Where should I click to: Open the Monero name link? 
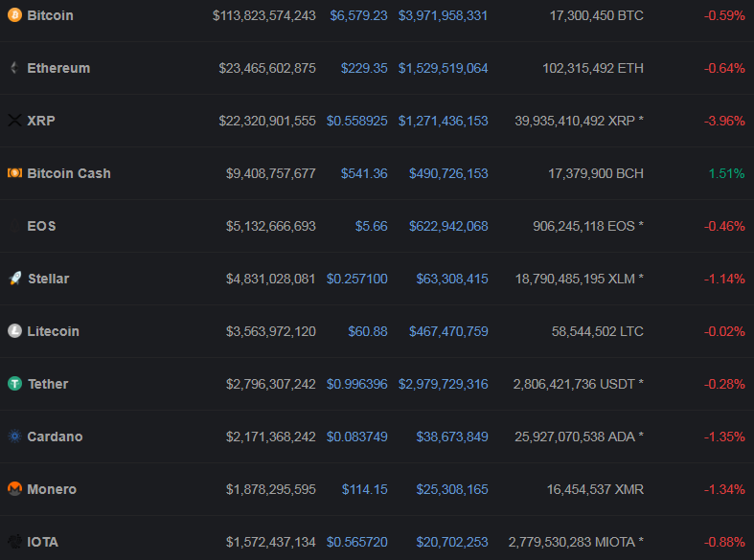[52, 489]
